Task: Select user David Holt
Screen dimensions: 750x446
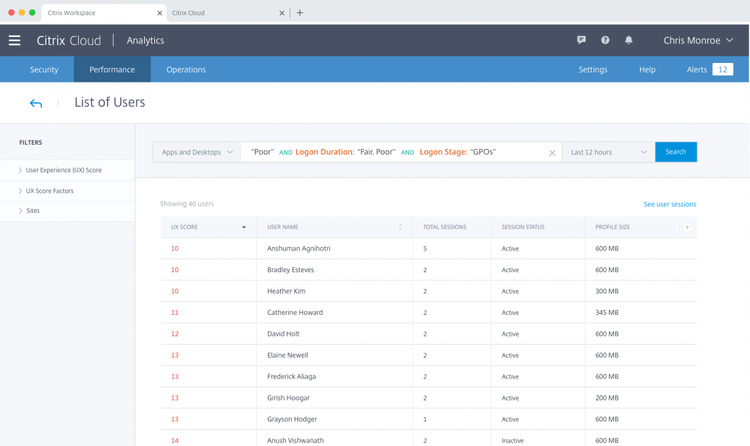Action: click(x=283, y=334)
